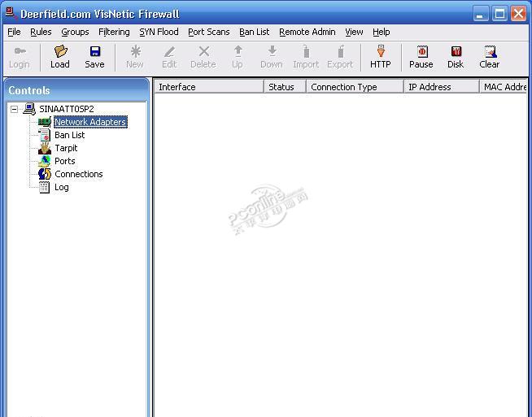
Task: Click the Edit pencil toolbar icon
Action: click(x=169, y=51)
